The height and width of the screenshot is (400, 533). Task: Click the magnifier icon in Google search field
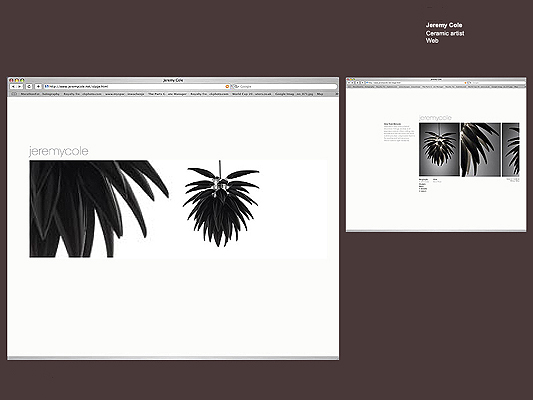(x=237, y=87)
